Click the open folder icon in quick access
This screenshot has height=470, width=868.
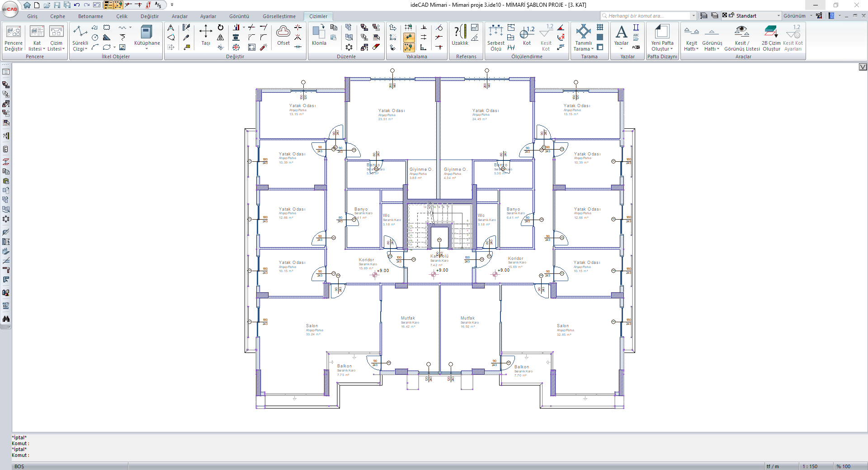coord(47,5)
